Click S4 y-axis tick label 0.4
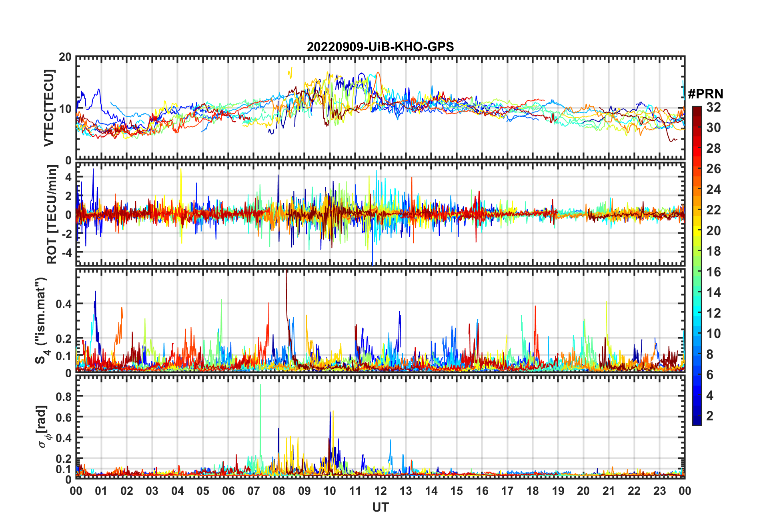Screen dimensions: 761x532 click(64, 304)
